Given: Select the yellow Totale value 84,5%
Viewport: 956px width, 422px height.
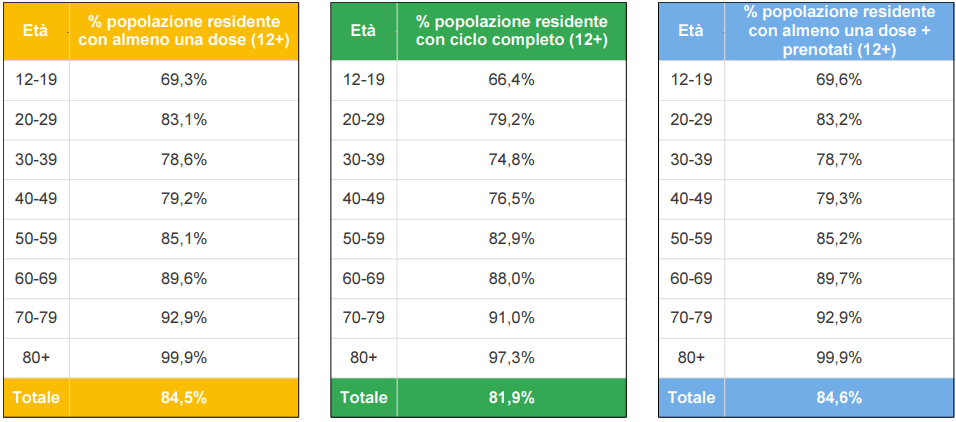Looking at the screenshot, I should (183, 397).
